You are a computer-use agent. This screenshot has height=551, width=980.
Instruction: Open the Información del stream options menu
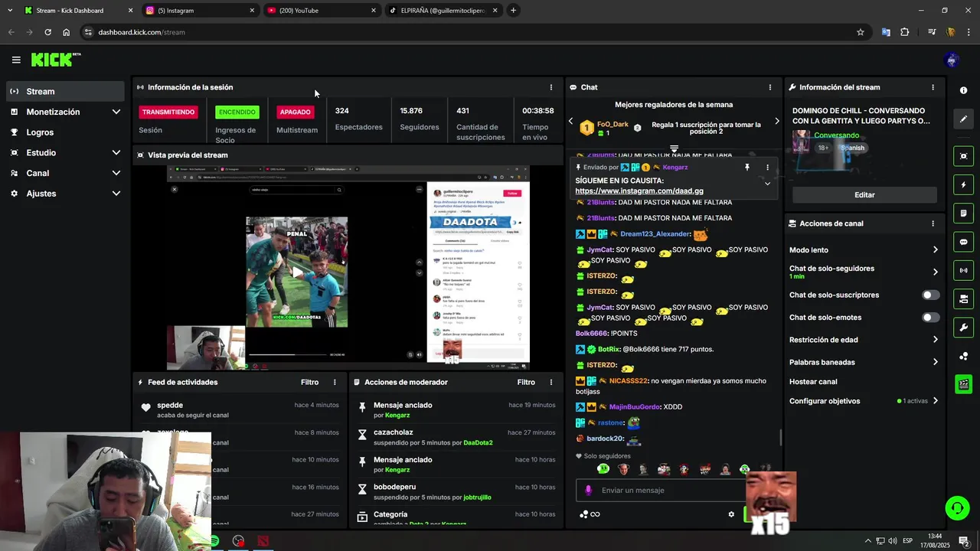pyautogui.click(x=933, y=87)
